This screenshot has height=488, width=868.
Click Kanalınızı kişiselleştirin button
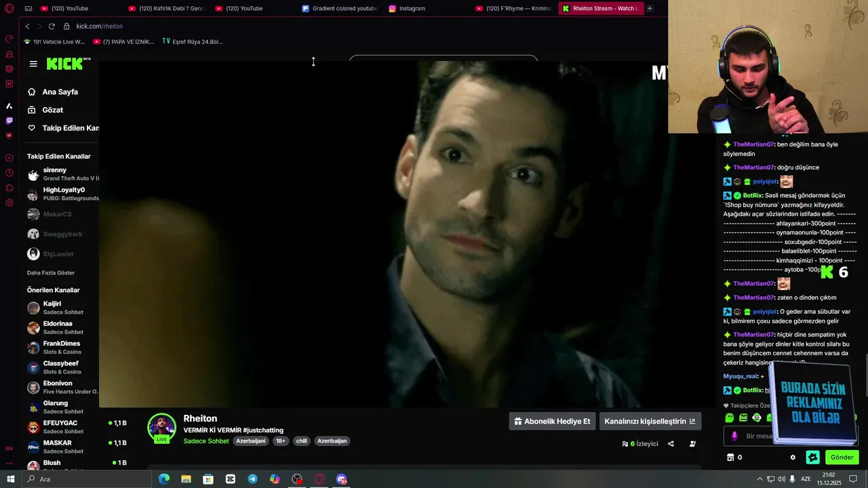pos(650,421)
